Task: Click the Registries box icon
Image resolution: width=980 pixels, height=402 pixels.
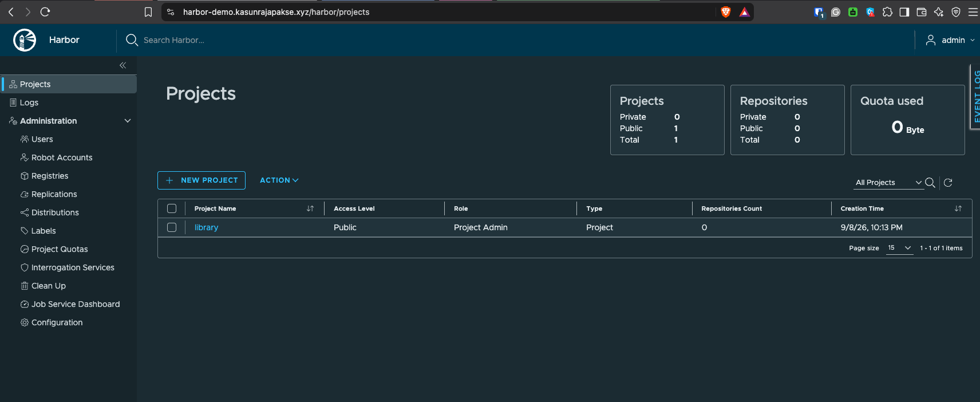Action: [25, 176]
